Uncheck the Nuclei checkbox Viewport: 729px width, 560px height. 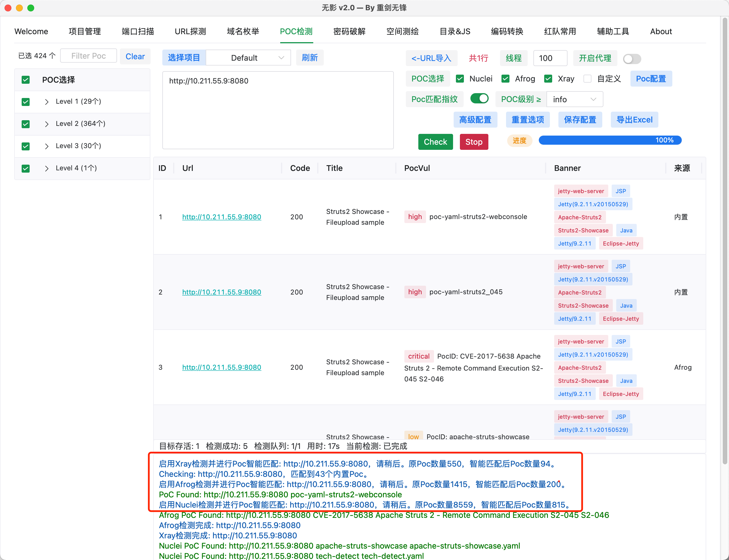[460, 79]
